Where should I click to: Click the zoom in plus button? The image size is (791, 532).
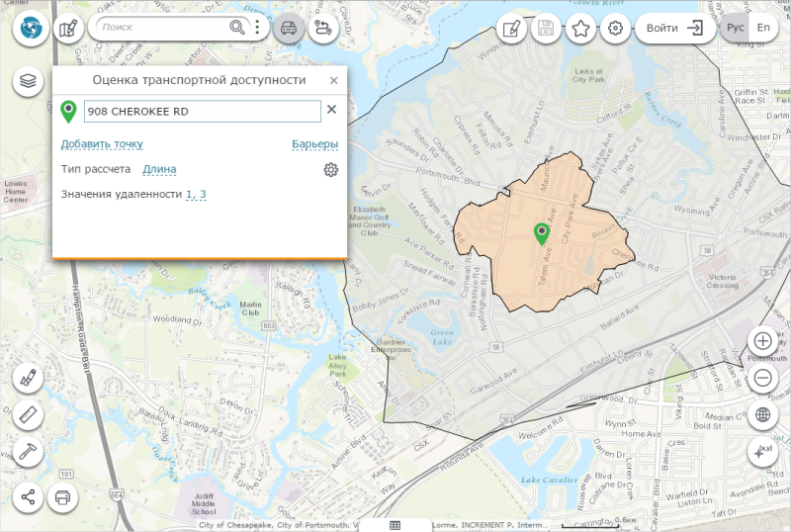pyautogui.click(x=762, y=340)
